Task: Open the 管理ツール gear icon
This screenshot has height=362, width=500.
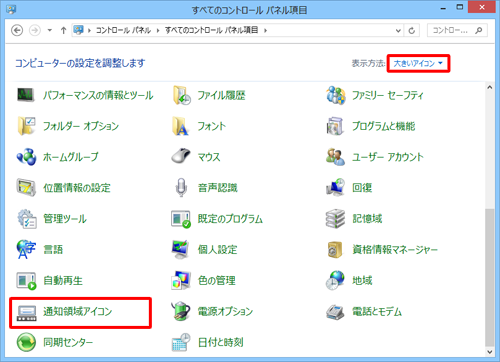Action: [x=27, y=219]
